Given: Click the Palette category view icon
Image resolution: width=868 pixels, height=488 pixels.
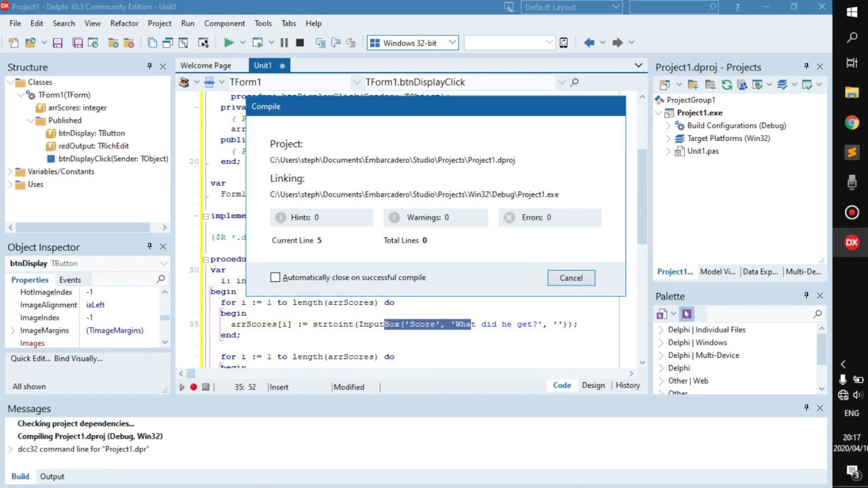Looking at the screenshot, I should tap(661, 314).
